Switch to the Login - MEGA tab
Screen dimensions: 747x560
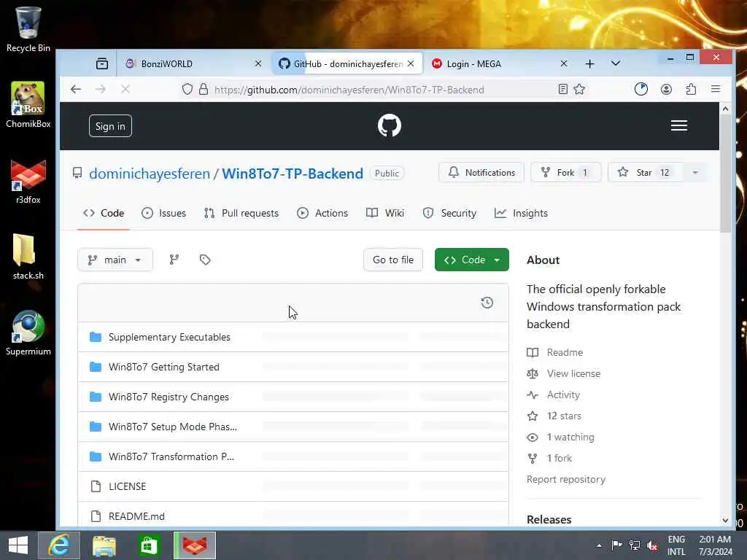point(499,63)
